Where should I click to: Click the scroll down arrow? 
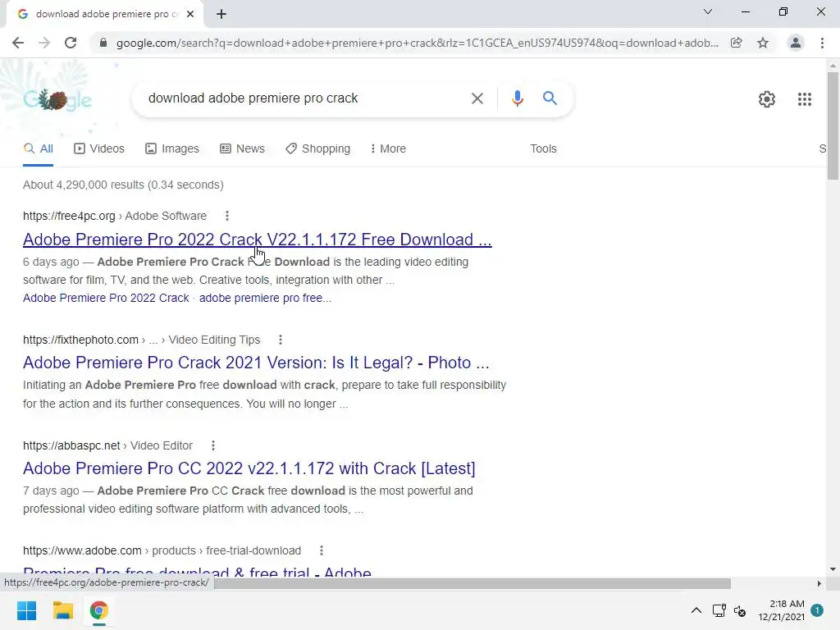(x=833, y=569)
